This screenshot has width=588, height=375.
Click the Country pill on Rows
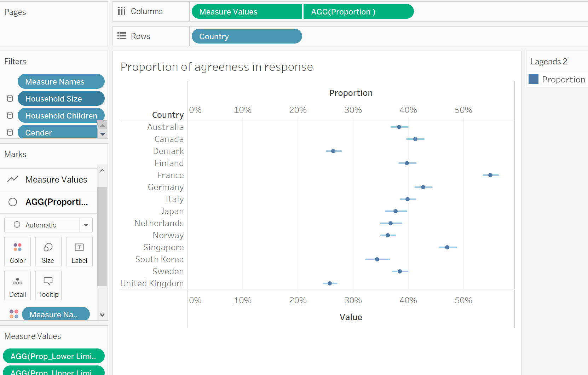point(247,36)
